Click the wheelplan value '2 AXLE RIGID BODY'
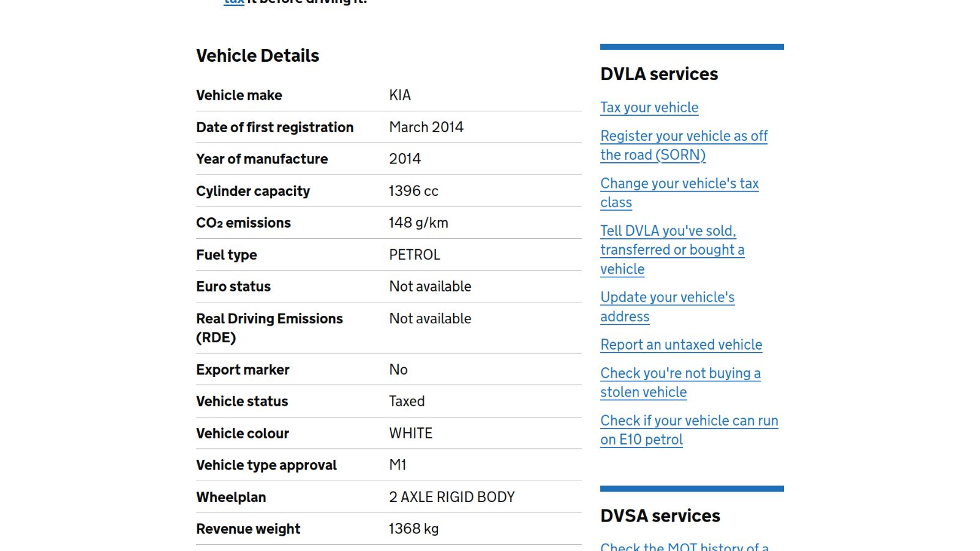 [452, 497]
